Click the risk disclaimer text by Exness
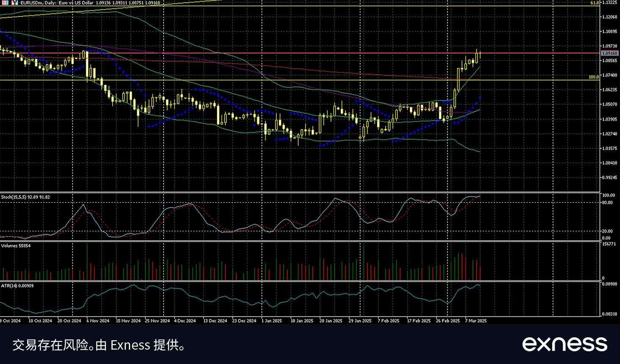The height and width of the screenshot is (364, 620). pos(99,345)
